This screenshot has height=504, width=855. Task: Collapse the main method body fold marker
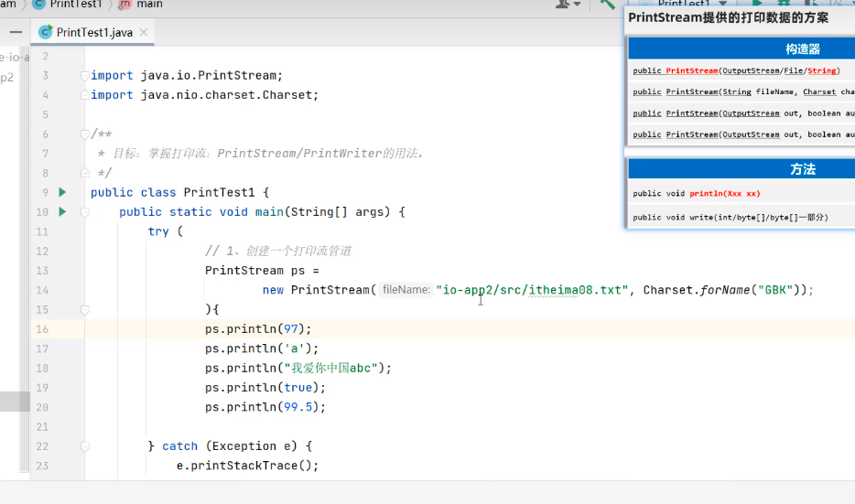(85, 212)
